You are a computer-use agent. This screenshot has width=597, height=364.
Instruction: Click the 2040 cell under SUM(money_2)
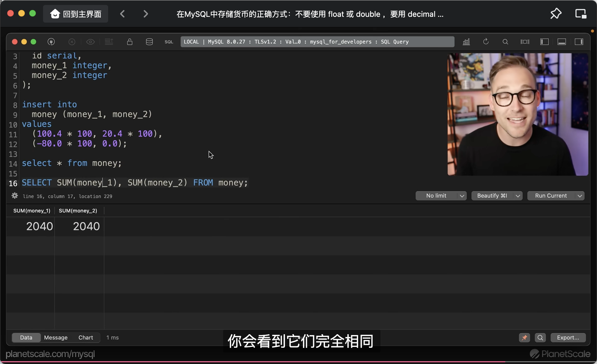coord(79,226)
